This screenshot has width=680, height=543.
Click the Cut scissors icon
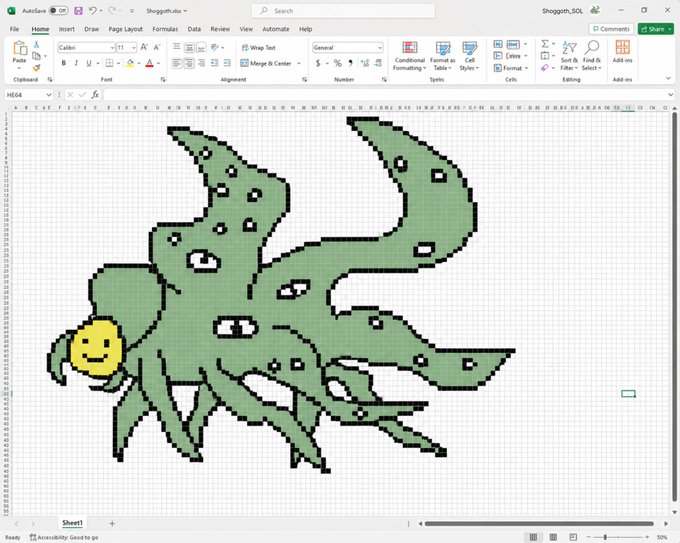[x=36, y=45]
